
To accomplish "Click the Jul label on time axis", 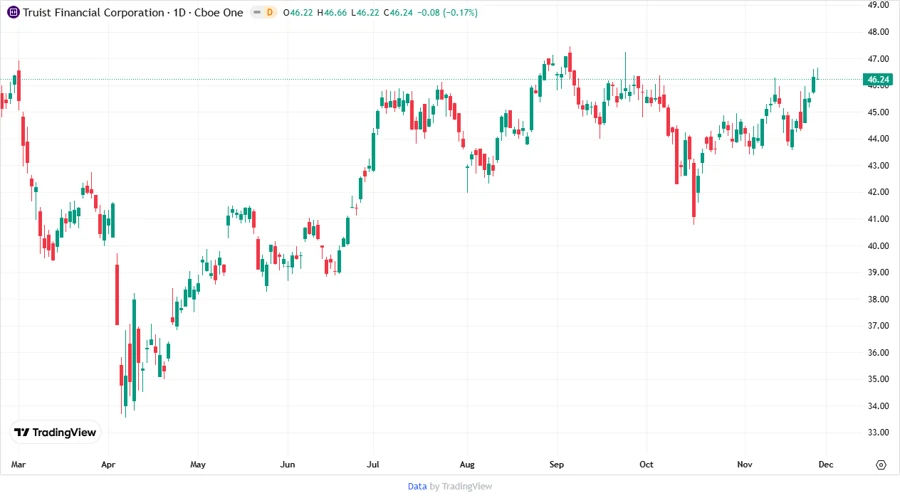I will point(373,464).
